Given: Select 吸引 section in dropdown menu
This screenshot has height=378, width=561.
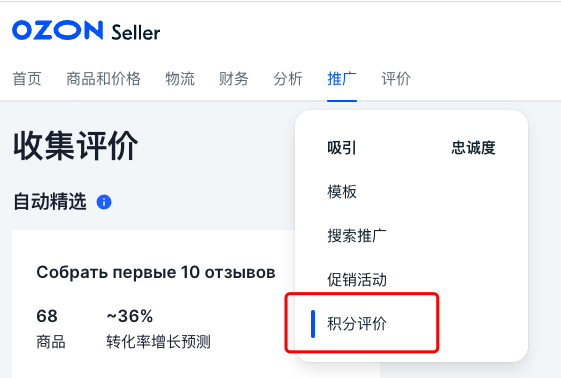Looking at the screenshot, I should pos(342,148).
